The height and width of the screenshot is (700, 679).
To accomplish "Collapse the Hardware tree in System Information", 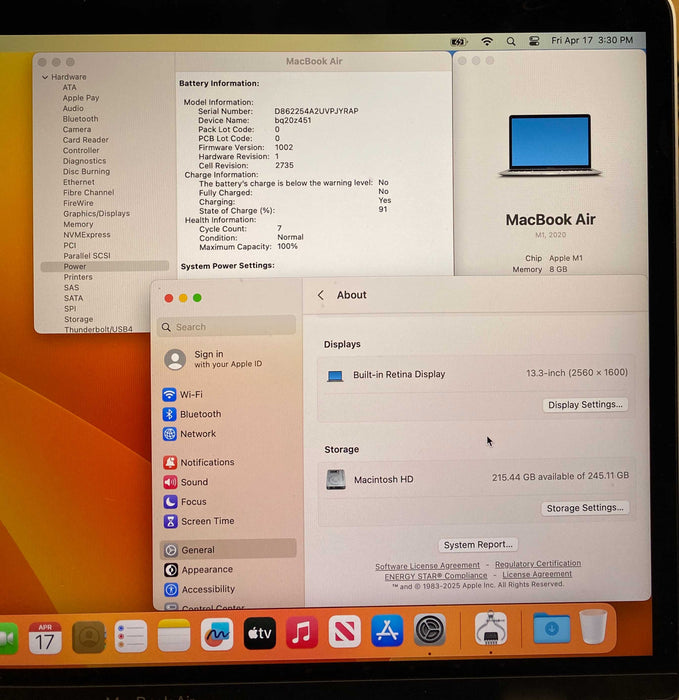I will (45, 77).
